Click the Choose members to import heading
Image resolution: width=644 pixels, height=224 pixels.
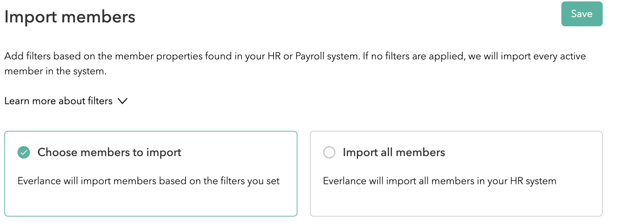[x=109, y=152]
